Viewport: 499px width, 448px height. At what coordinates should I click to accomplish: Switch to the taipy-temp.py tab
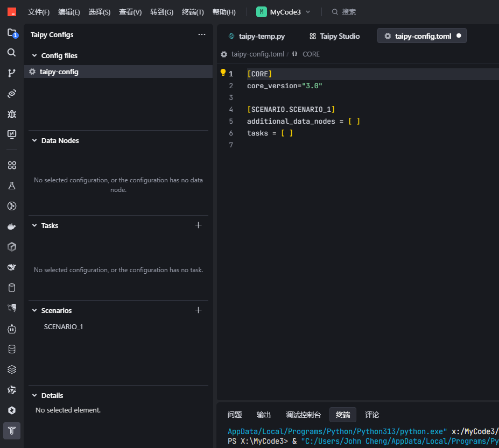257,36
